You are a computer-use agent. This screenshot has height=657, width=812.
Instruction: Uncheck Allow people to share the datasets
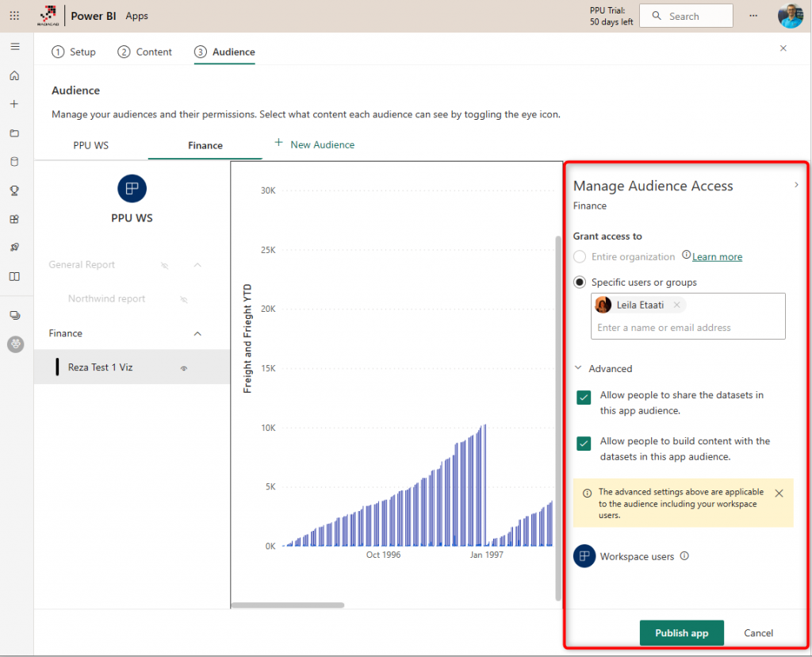[x=584, y=398]
